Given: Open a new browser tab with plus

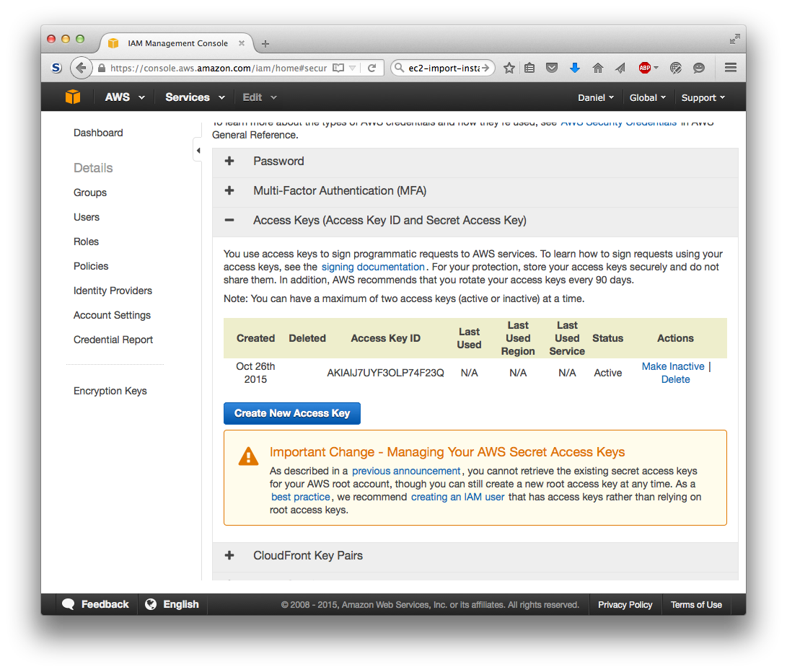Looking at the screenshot, I should 265,44.
